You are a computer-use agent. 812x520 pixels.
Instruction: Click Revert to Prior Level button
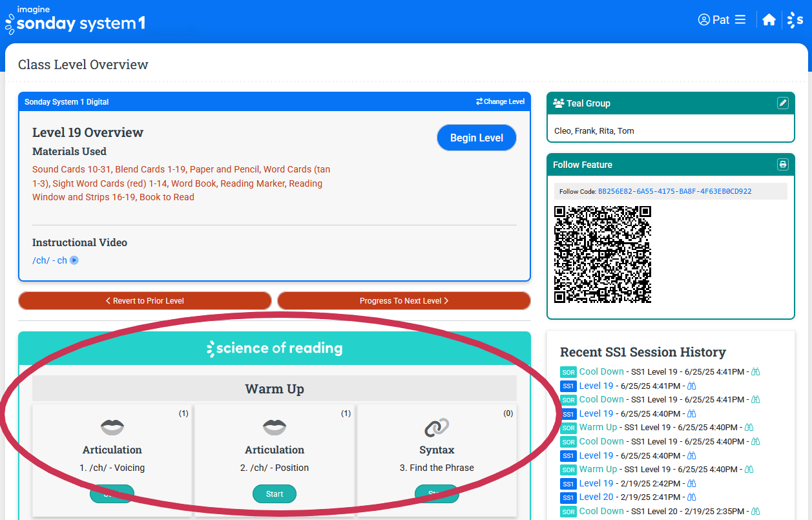tap(145, 301)
